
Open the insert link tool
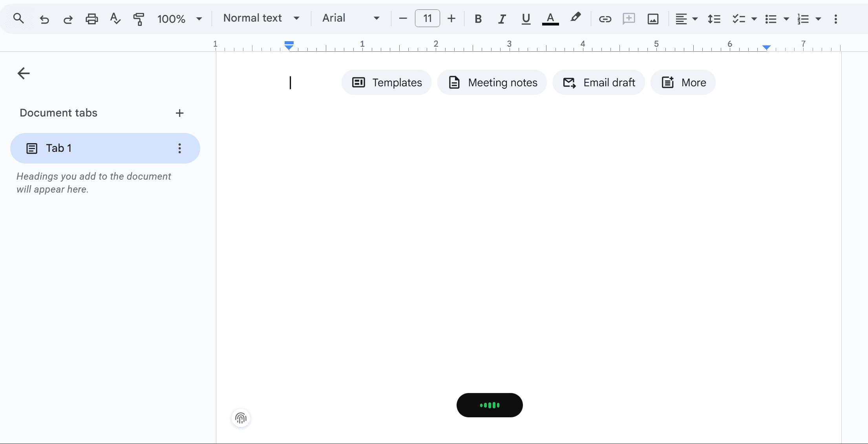click(x=605, y=18)
